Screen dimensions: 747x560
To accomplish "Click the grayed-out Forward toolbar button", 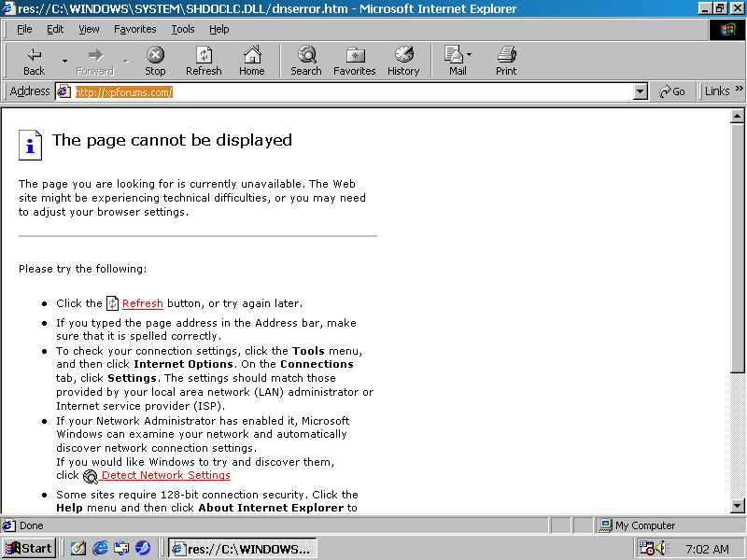I will [x=95, y=61].
